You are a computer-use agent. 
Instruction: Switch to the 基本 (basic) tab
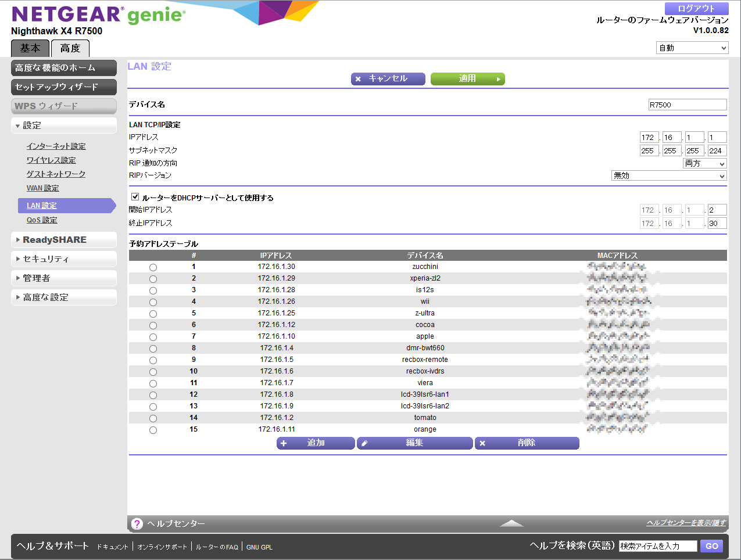point(30,48)
